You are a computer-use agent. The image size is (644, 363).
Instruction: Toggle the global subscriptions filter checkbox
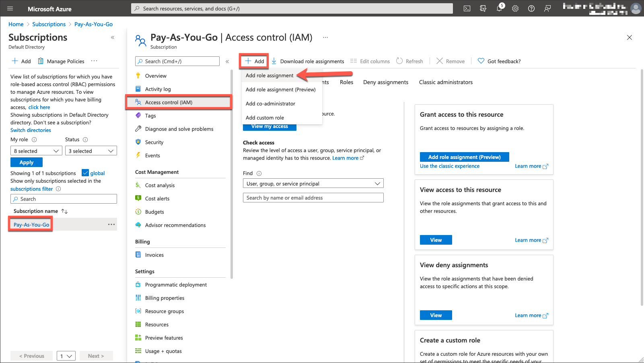[x=85, y=173]
